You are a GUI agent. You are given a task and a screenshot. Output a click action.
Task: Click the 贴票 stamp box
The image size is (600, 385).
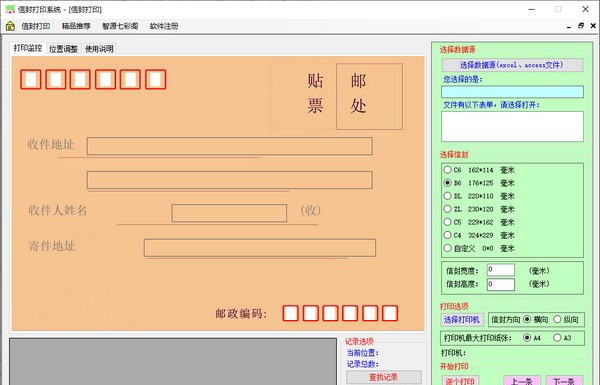point(303,96)
